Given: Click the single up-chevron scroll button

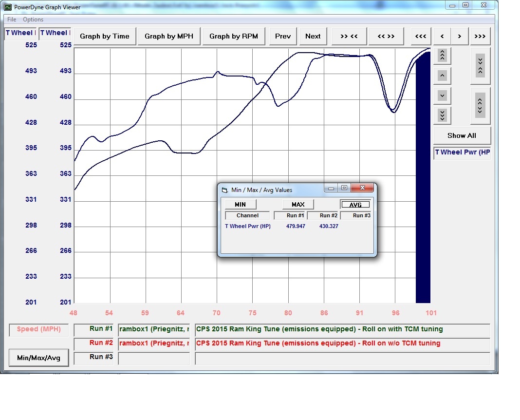Looking at the screenshot, I should click(x=442, y=76).
